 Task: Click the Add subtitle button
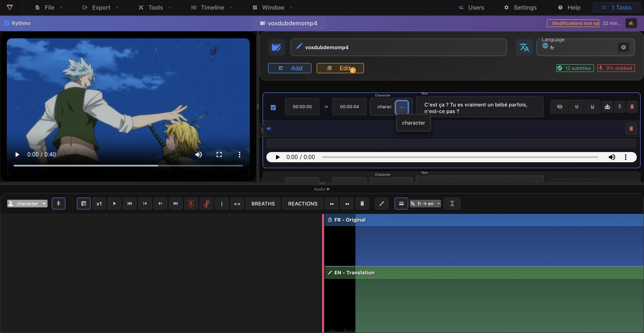point(290,68)
